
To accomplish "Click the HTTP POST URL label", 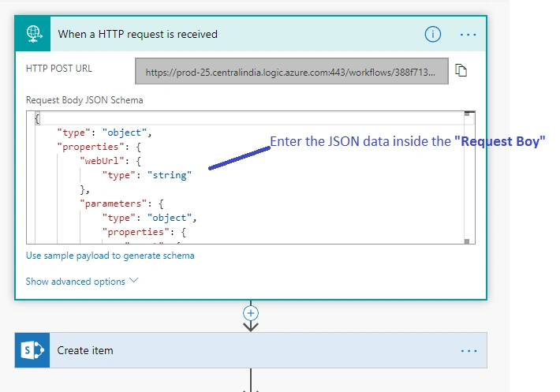I will (x=59, y=68).
